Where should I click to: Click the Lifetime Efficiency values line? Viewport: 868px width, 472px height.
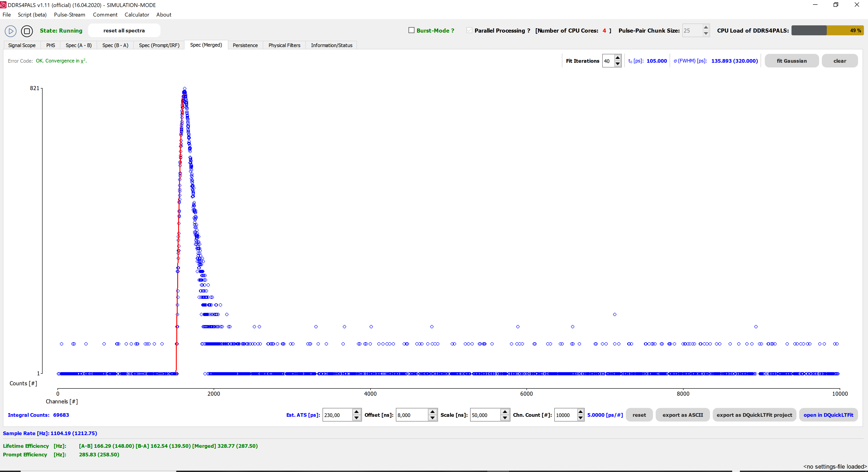(168, 446)
